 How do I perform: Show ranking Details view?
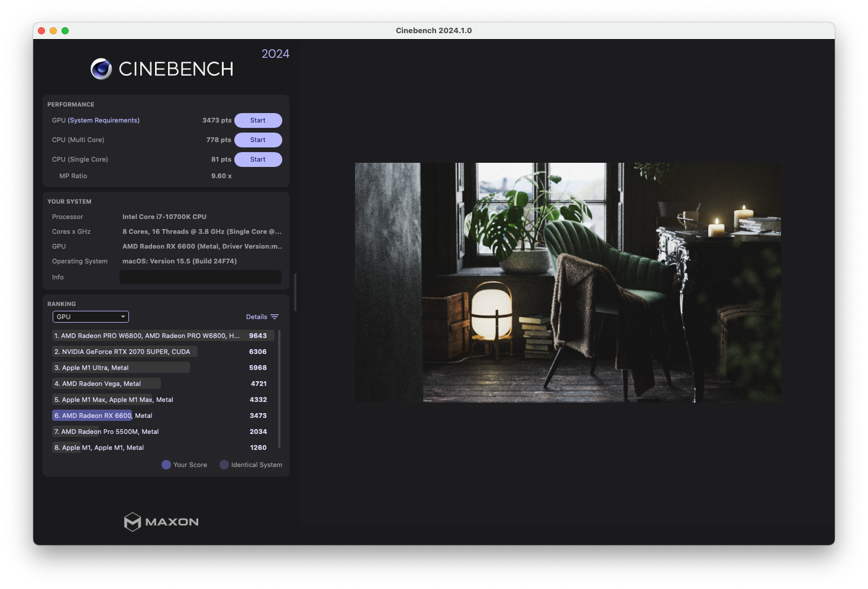point(256,317)
